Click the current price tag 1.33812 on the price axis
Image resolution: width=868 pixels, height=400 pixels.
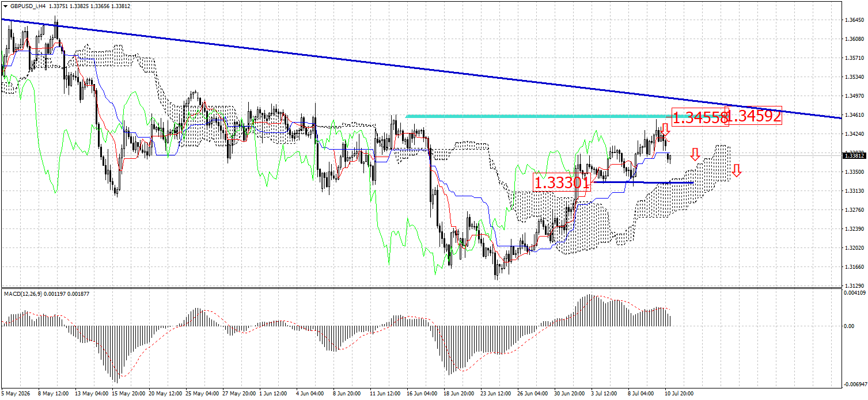pyautogui.click(x=854, y=155)
